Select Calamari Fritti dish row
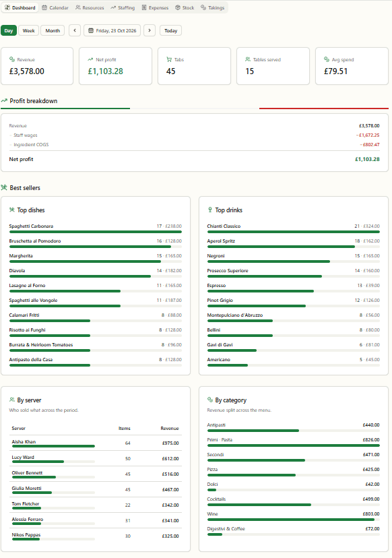This screenshot has width=392, height=558. point(96,317)
